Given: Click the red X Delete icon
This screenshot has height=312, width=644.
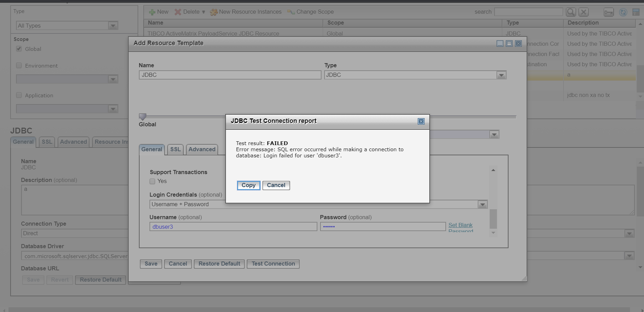Looking at the screenshot, I should 178,12.
